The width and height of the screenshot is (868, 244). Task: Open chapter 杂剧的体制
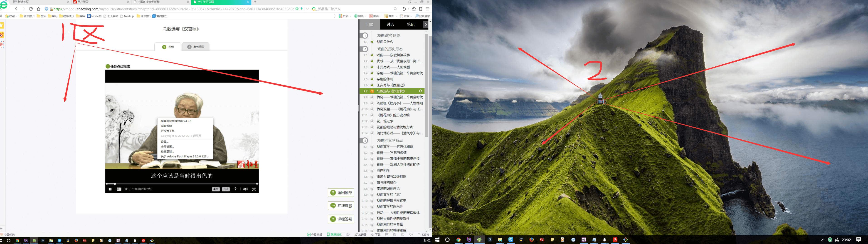click(x=385, y=79)
